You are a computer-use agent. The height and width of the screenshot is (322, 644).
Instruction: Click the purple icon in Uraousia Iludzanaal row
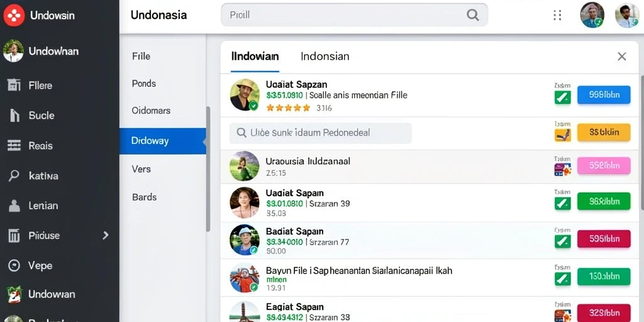(x=563, y=169)
